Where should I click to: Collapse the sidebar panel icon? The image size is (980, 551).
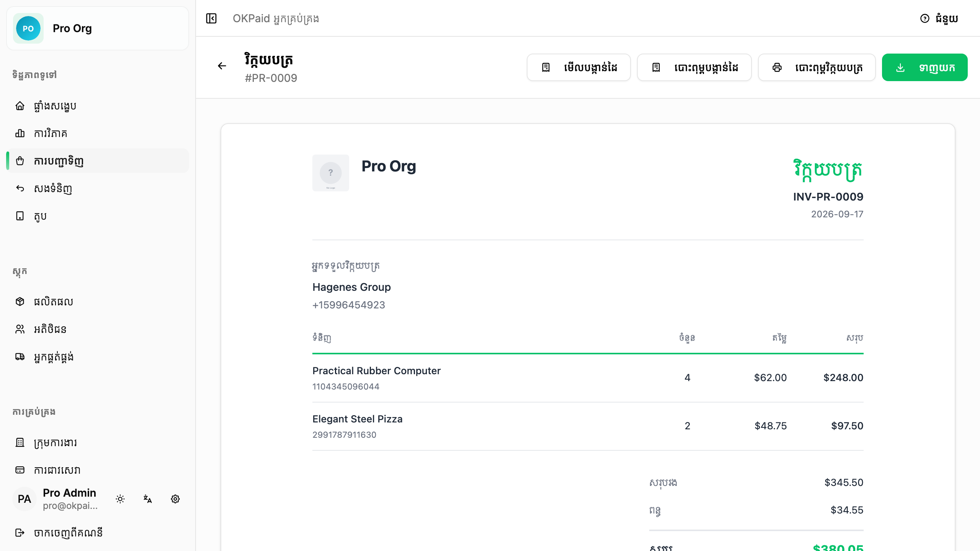click(211, 18)
